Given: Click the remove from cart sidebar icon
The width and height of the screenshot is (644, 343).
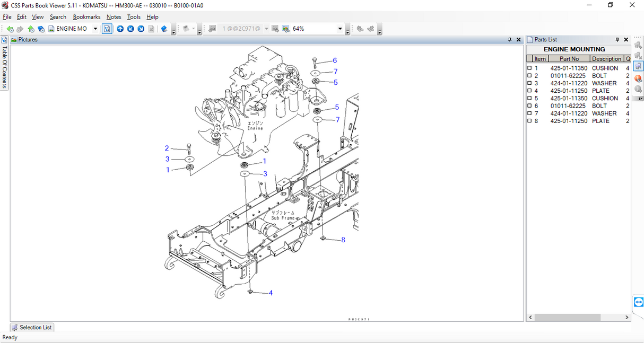Looking at the screenshot, I should (638, 56).
